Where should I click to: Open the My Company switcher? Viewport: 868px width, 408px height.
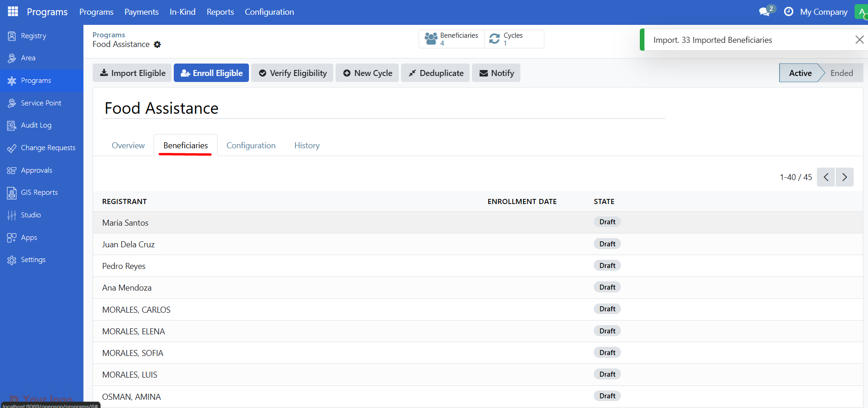click(824, 12)
